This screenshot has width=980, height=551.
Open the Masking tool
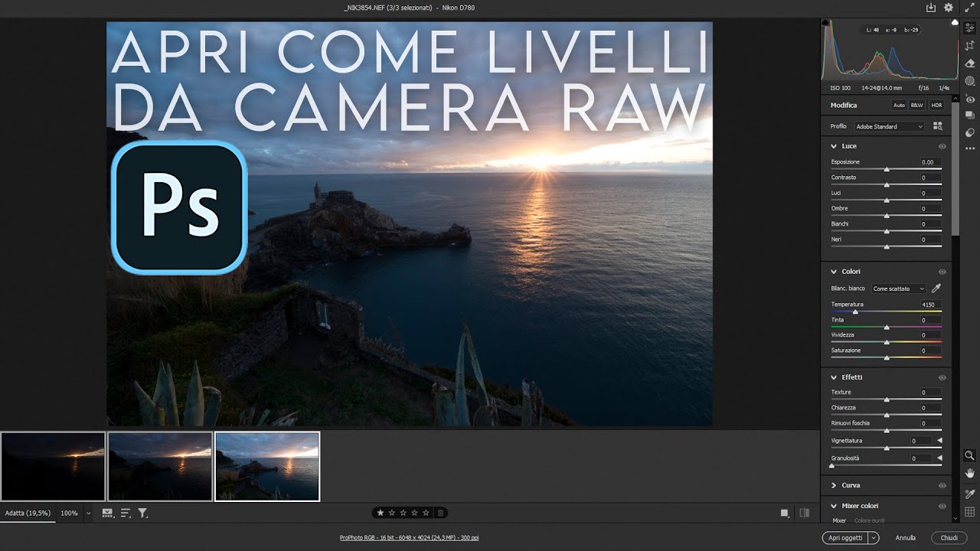point(969,81)
